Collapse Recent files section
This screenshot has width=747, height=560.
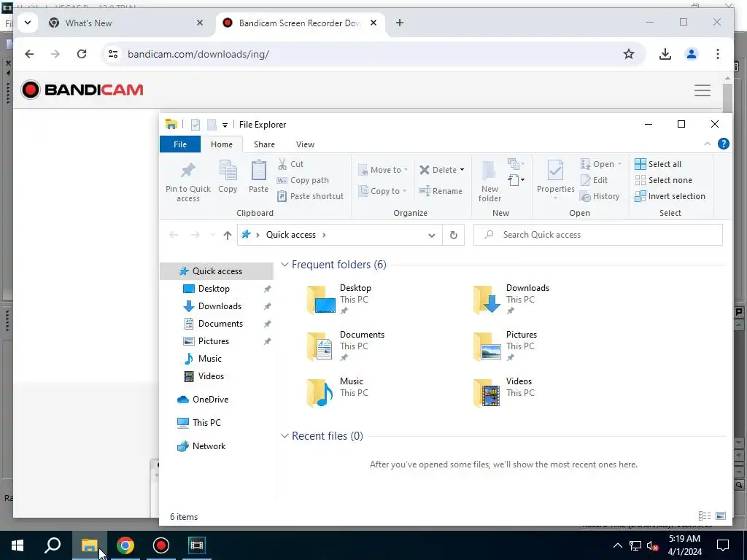point(285,436)
